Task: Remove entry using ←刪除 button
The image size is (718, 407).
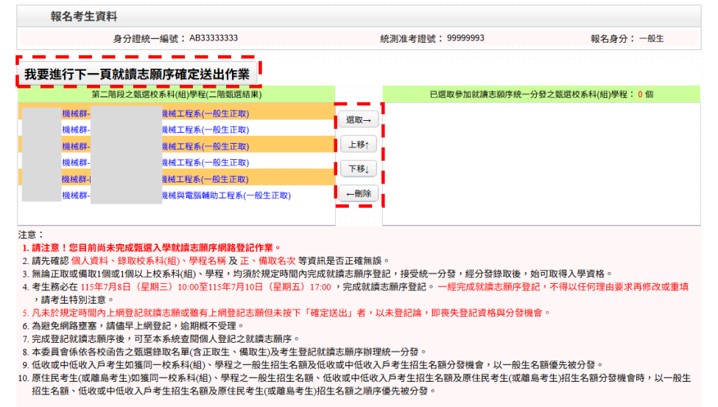Action: [x=359, y=194]
